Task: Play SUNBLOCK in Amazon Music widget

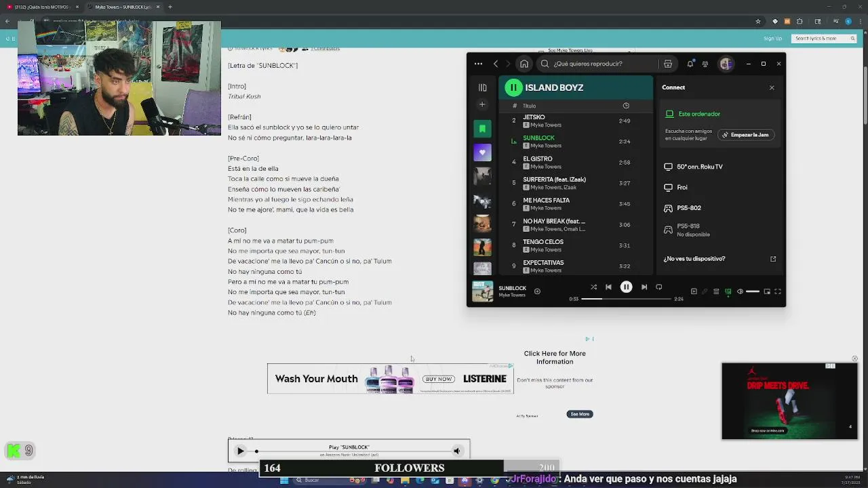Action: (x=240, y=451)
